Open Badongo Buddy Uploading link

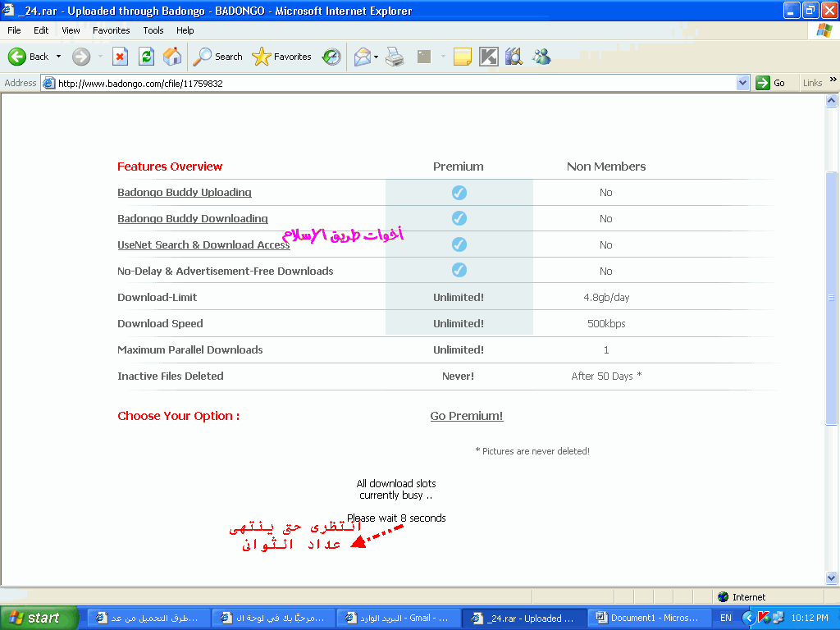(185, 193)
